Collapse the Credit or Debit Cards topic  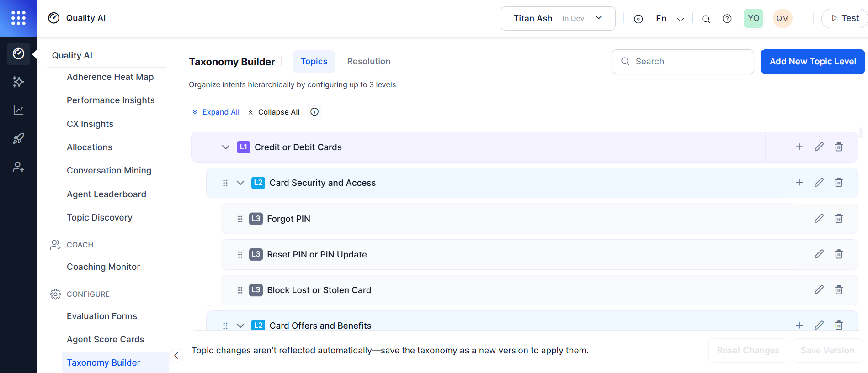click(x=225, y=147)
